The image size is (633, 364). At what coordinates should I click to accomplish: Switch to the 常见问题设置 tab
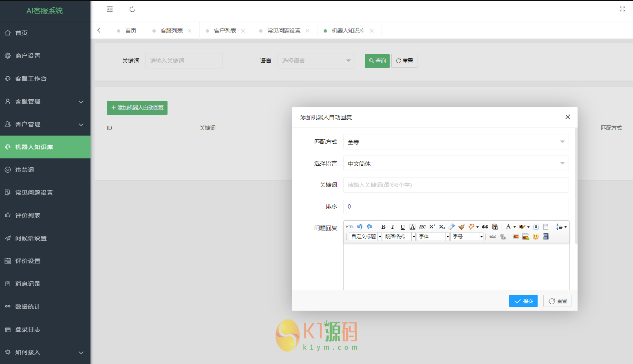(284, 31)
